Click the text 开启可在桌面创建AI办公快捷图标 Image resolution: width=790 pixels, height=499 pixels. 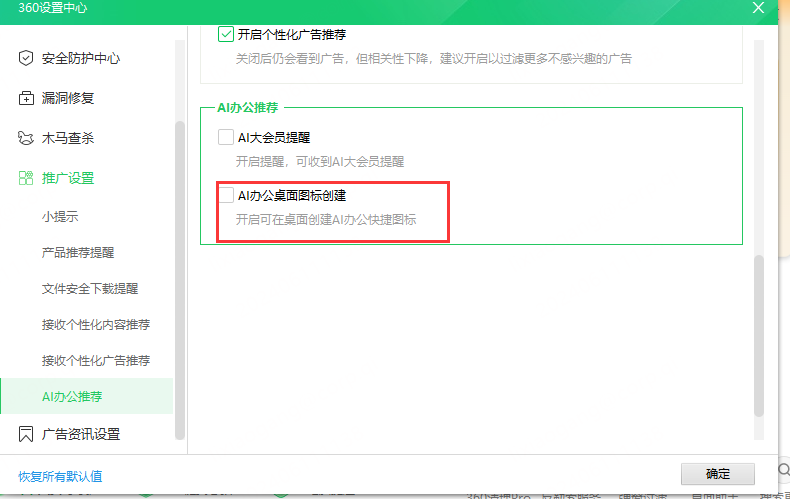coord(326,220)
